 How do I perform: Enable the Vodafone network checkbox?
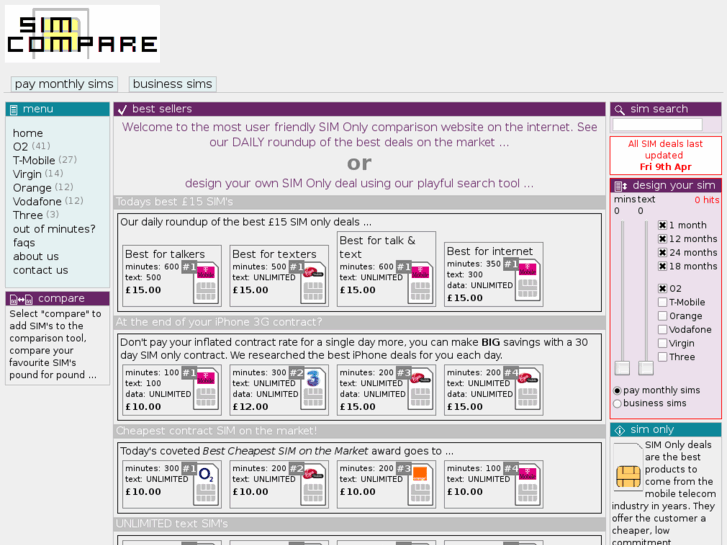(662, 329)
